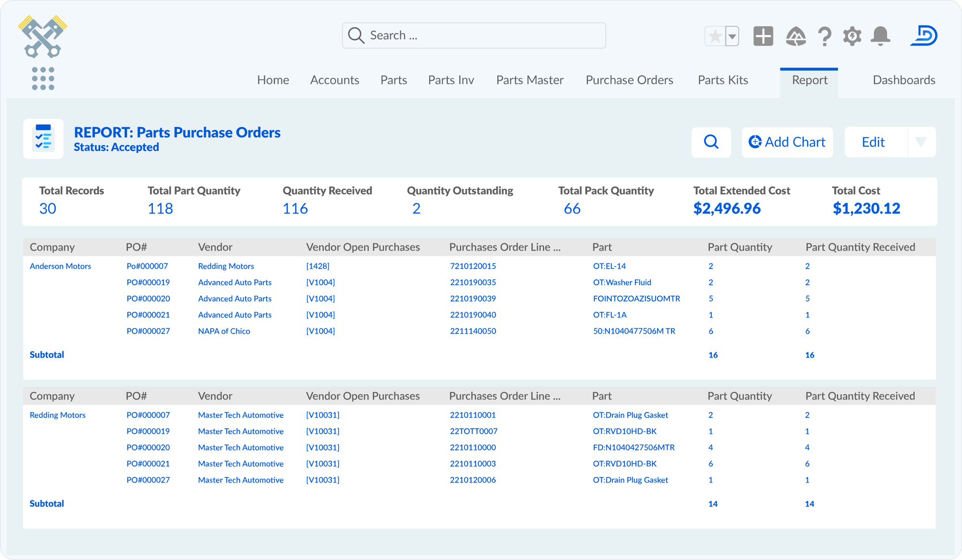The image size is (962, 560).
Task: Open the settings gear icon
Action: tap(852, 36)
